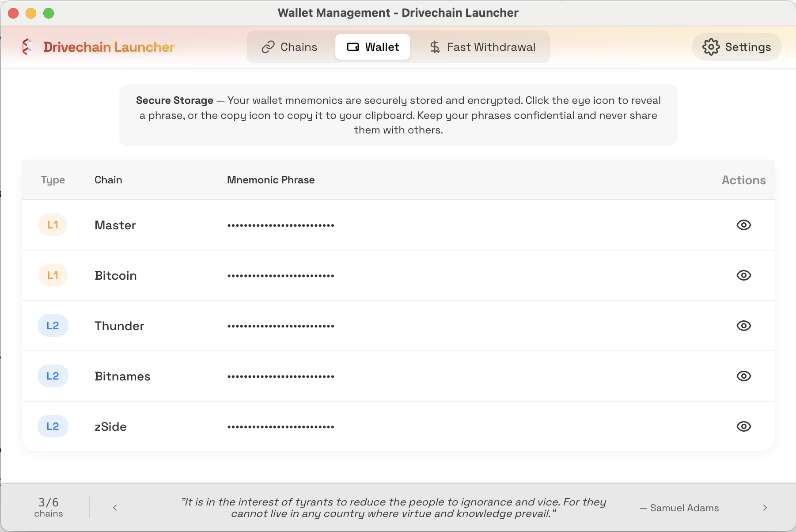796x532 pixels.
Task: Switch to the Chains tab
Action: (x=290, y=47)
